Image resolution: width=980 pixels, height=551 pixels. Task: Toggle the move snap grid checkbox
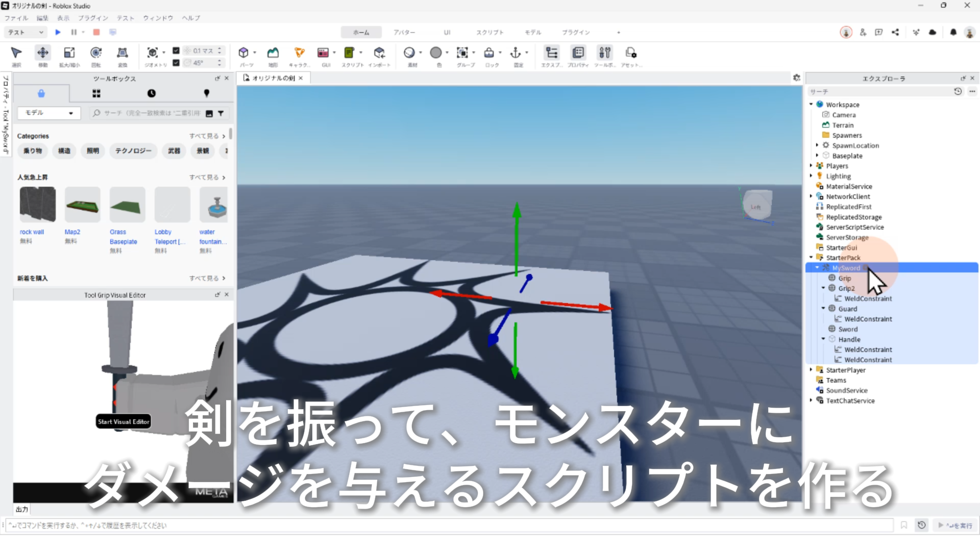pos(176,51)
